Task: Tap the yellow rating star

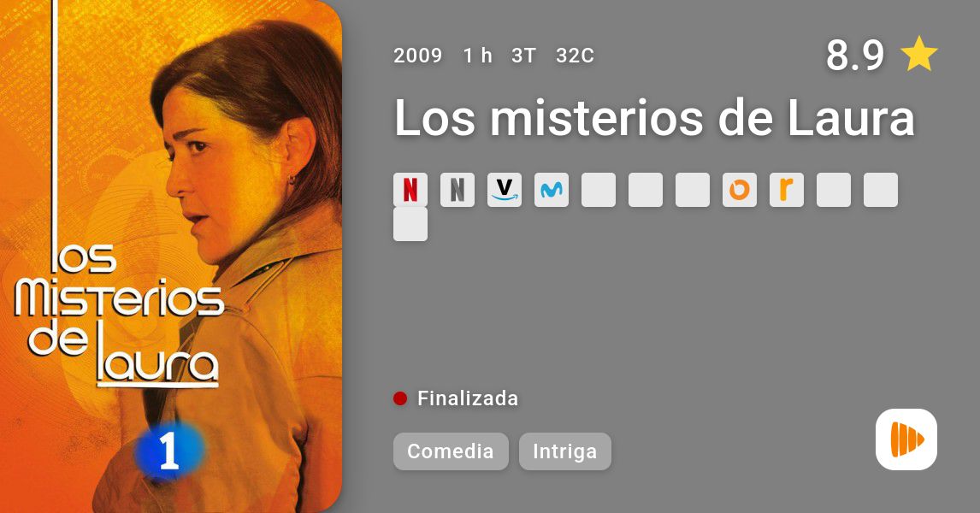Action: [x=918, y=55]
